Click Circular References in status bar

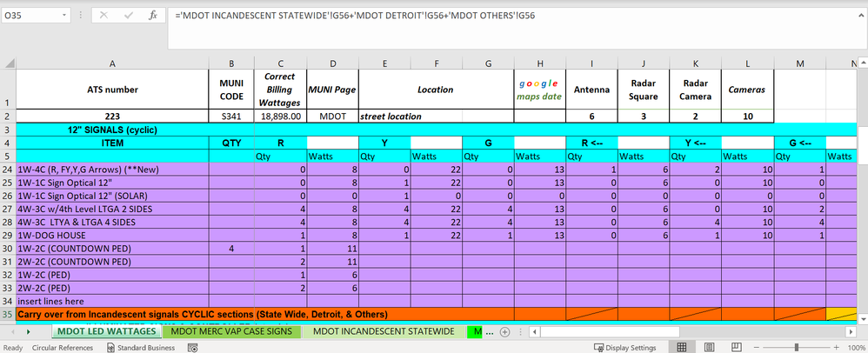pos(63,348)
